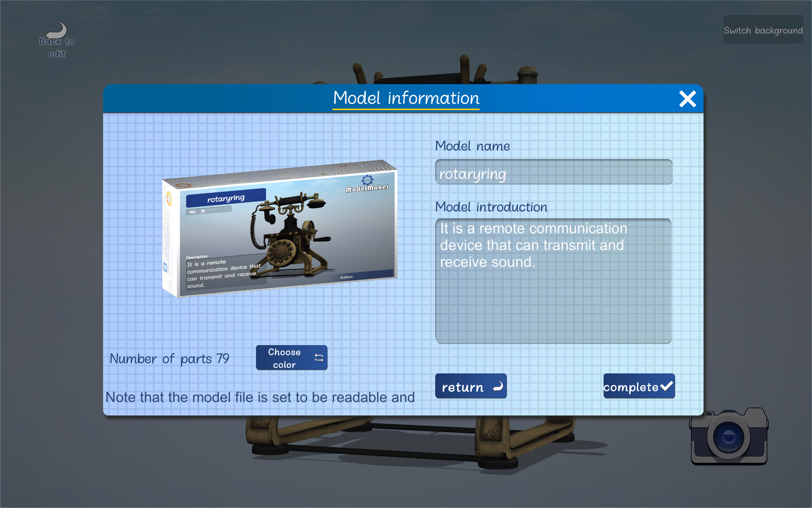The image size is (812, 508).
Task: Go back to edit via arrow icon
Action: tap(57, 40)
